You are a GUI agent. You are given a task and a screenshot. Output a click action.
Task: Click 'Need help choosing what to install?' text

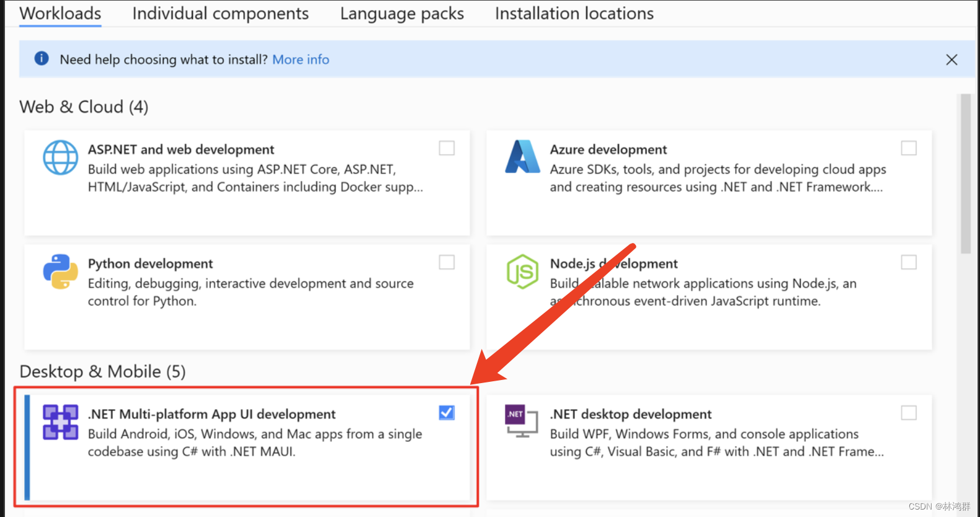tap(164, 60)
